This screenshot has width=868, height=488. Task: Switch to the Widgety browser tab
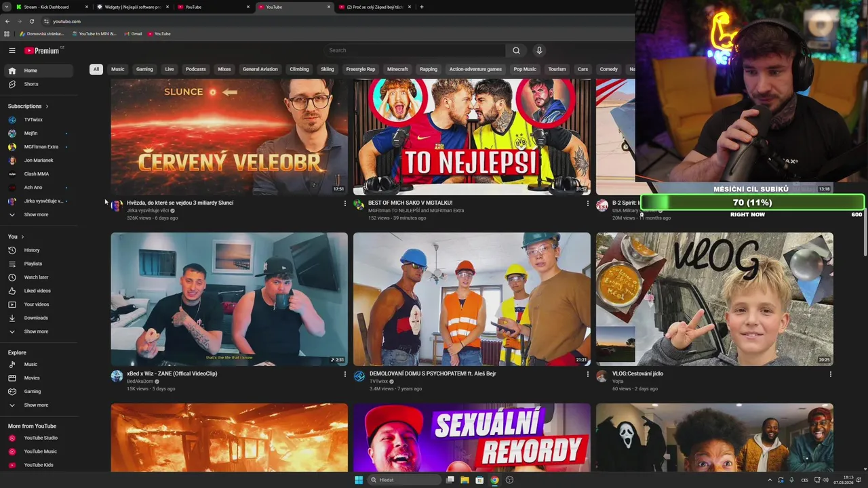pyautogui.click(x=132, y=7)
